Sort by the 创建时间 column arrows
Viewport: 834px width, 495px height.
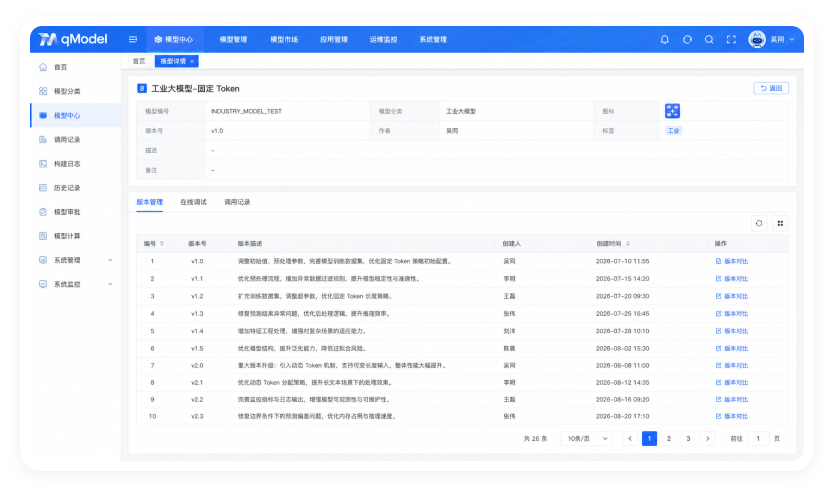click(x=628, y=244)
